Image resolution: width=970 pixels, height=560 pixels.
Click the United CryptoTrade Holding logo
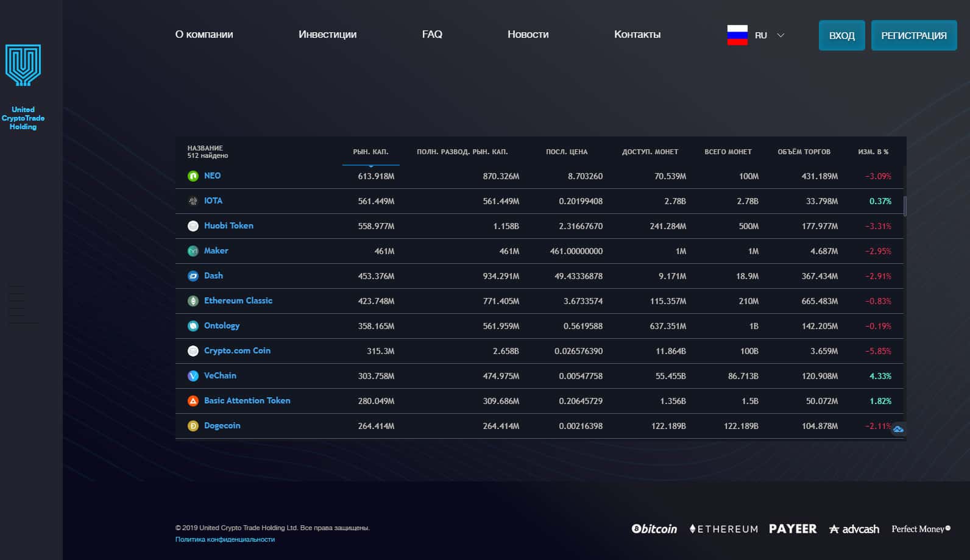(23, 87)
